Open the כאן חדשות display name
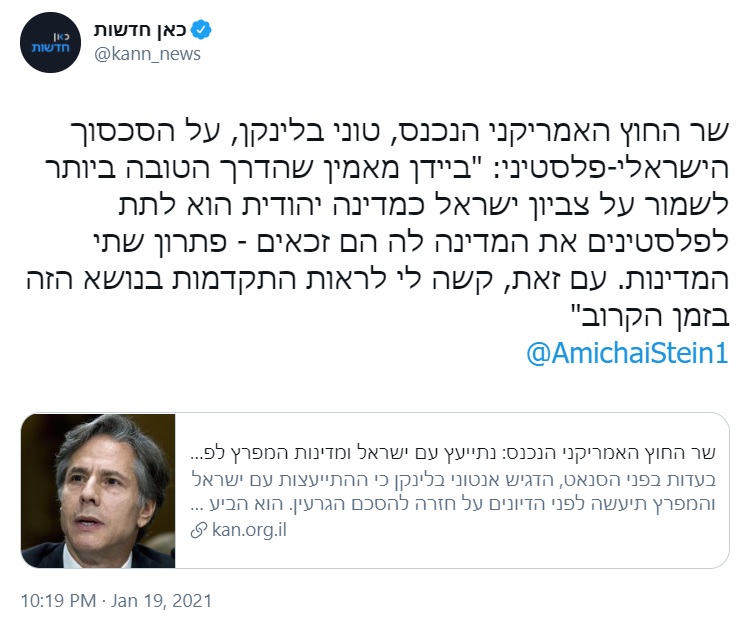749x622 pixels. click(139, 30)
